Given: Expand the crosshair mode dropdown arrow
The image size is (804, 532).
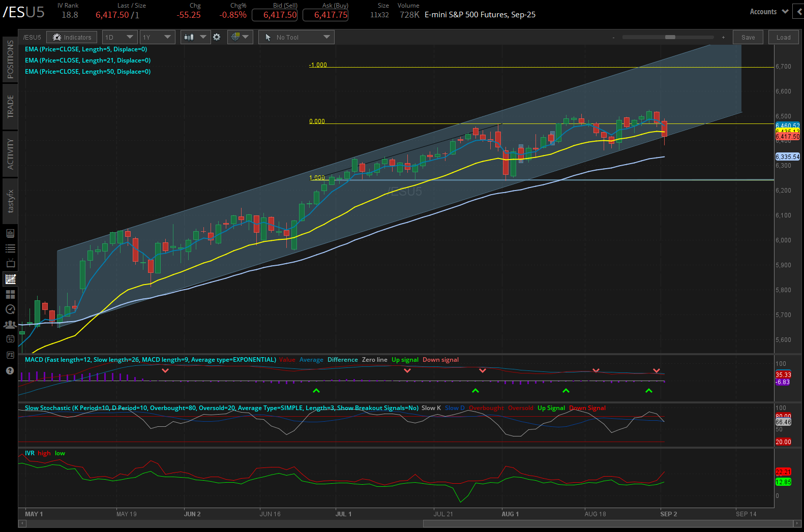Looking at the screenshot, I should click(x=246, y=37).
